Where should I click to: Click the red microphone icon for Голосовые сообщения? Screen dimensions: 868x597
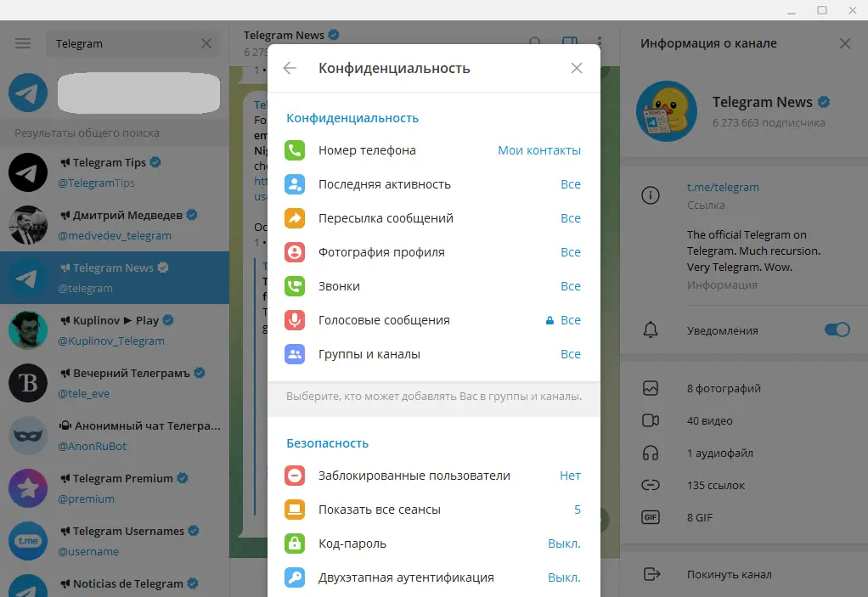[x=295, y=320]
